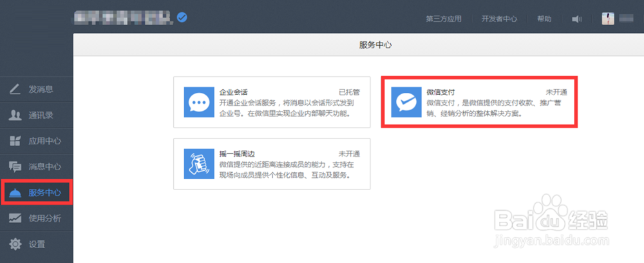This screenshot has width=644, height=263.
Task: Click the 已托管 status on 企业会话 card
Action: [x=349, y=92]
